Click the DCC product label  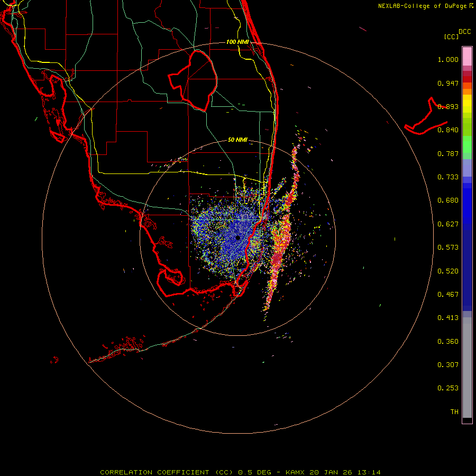pos(464,32)
